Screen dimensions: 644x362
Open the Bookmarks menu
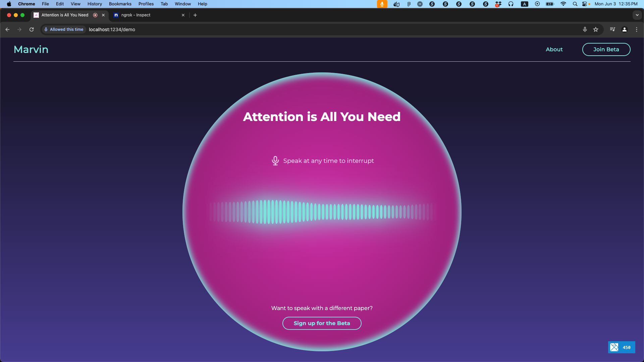pos(120,4)
